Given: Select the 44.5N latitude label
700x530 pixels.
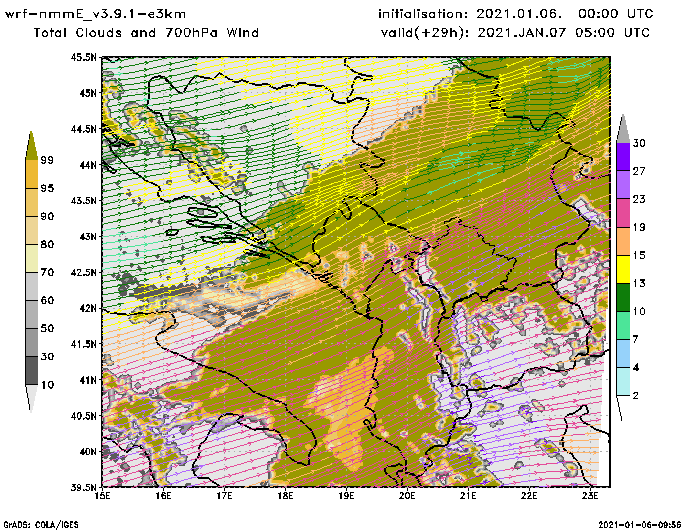Looking at the screenshot, I should (x=83, y=129).
